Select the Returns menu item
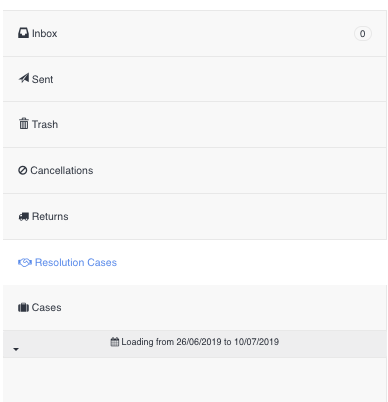The height and width of the screenshot is (402, 388). pyautogui.click(x=195, y=217)
